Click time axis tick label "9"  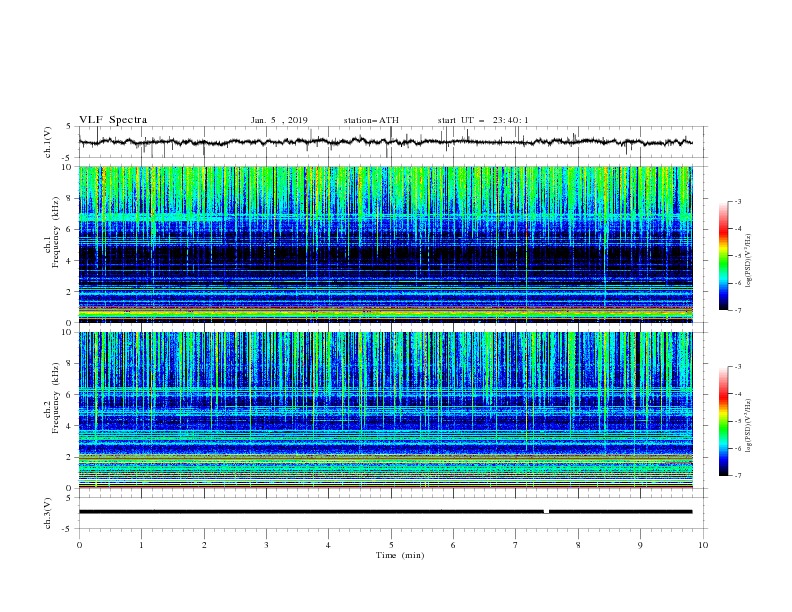(x=640, y=545)
